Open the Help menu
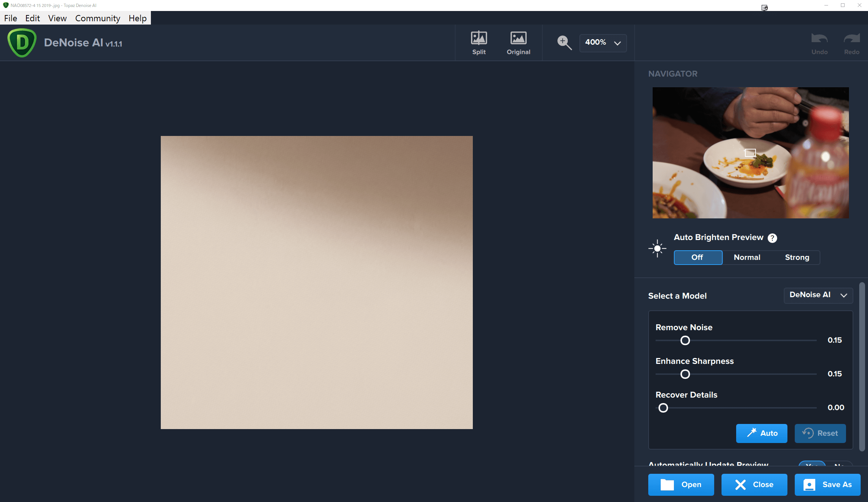Screen dimensions: 868x502 (137, 18)
